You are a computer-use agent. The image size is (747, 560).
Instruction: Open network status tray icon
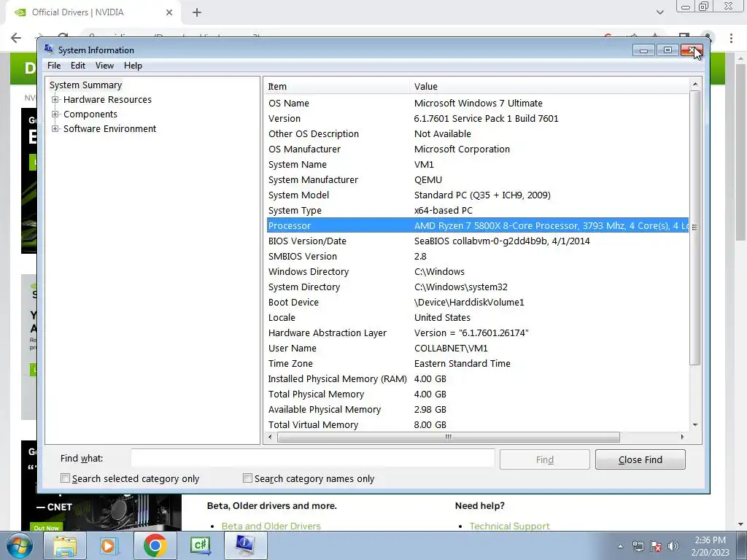[638, 547]
